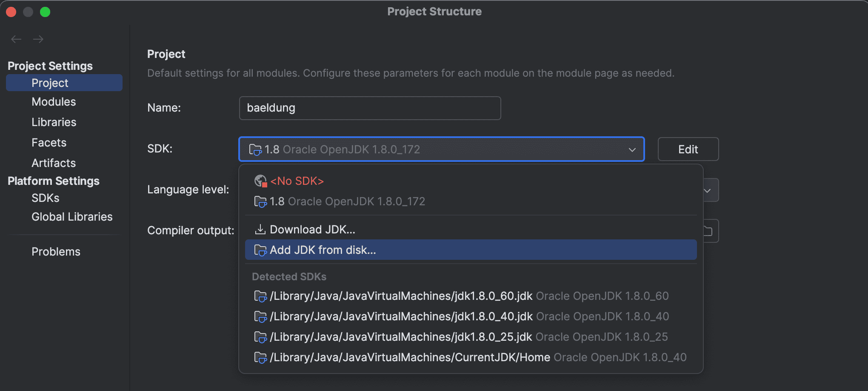
Task: Click the bold "Project" page heading
Action: tap(166, 54)
